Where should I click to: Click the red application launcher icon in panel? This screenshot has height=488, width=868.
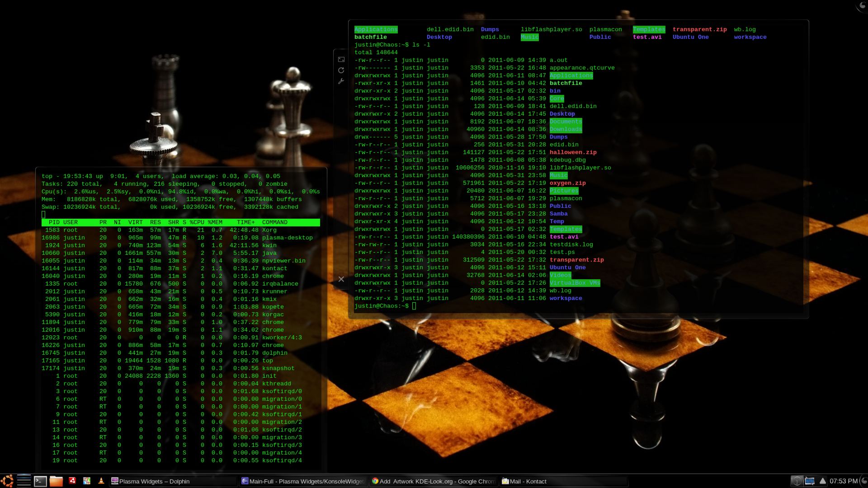coord(72,481)
